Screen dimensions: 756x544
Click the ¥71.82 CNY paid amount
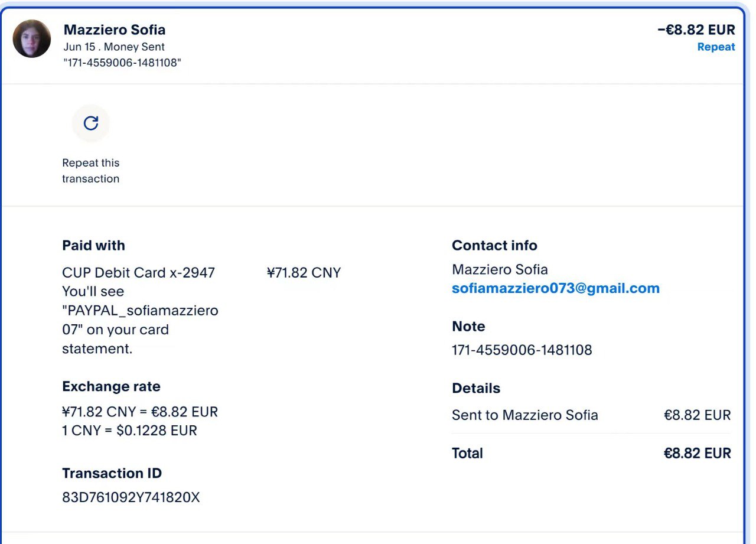pyautogui.click(x=304, y=272)
